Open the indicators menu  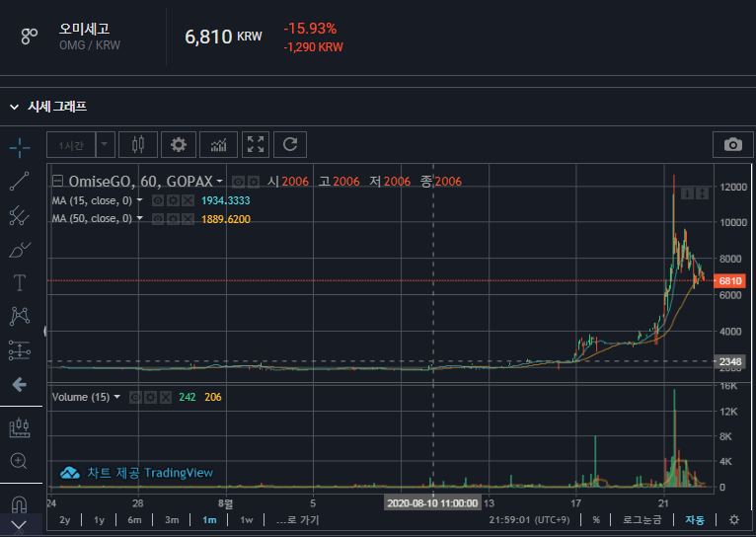(x=218, y=144)
